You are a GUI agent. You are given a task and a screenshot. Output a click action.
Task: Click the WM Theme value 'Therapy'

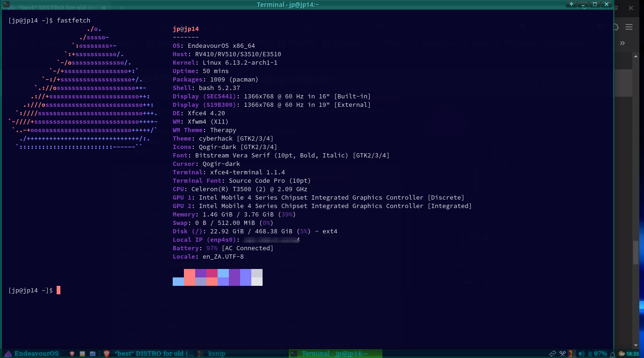click(x=223, y=130)
